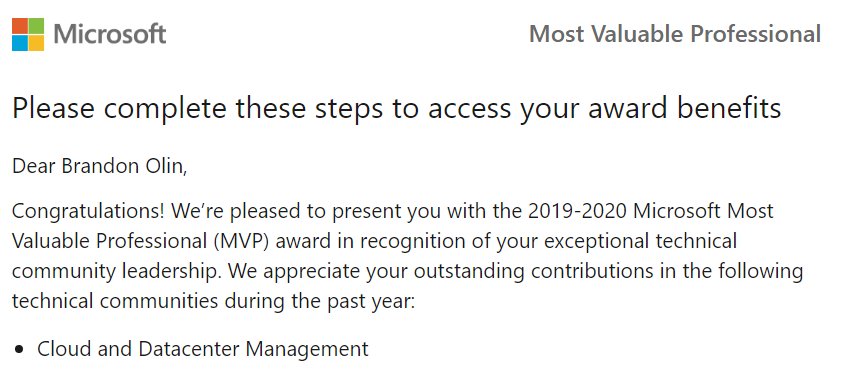Click 'Cloud and Datacenter Management' list item
Screen dimensions: 844x377
[x=203, y=349]
